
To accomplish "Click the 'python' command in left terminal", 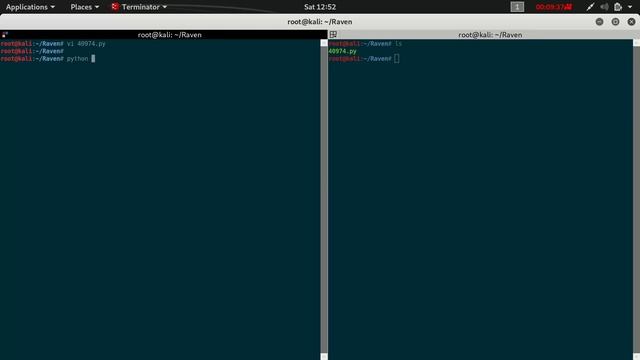I will coord(78,59).
